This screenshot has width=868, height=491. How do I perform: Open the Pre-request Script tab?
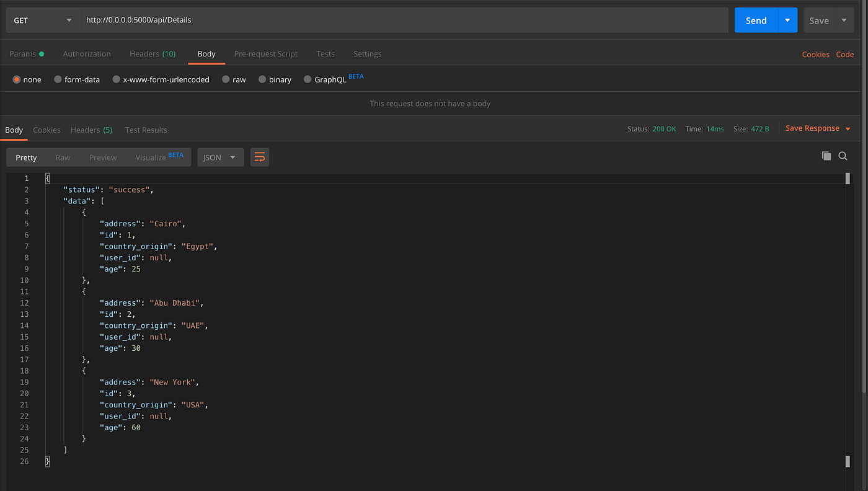click(x=266, y=54)
